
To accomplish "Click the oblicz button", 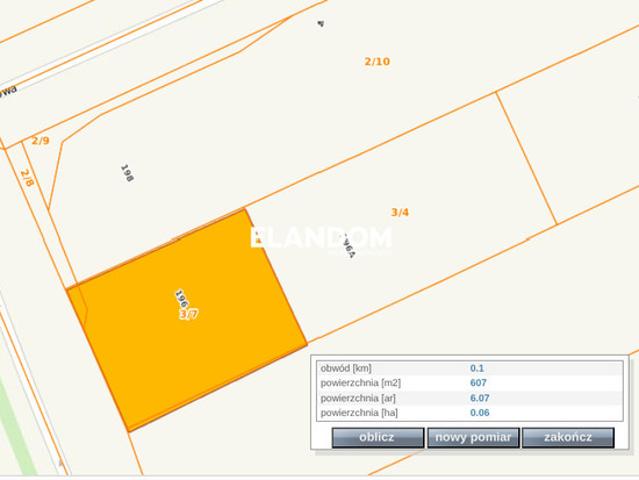I will click(377, 437).
